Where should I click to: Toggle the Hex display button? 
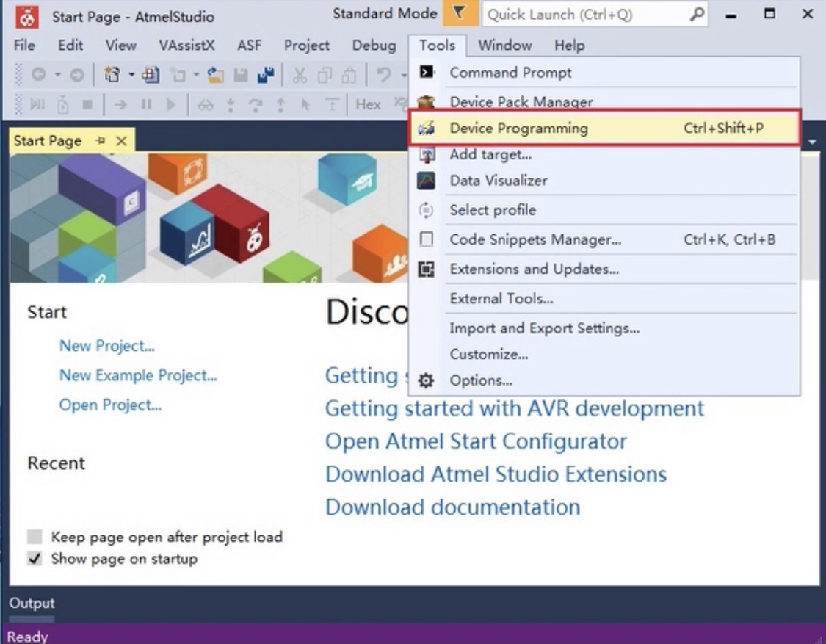[368, 104]
